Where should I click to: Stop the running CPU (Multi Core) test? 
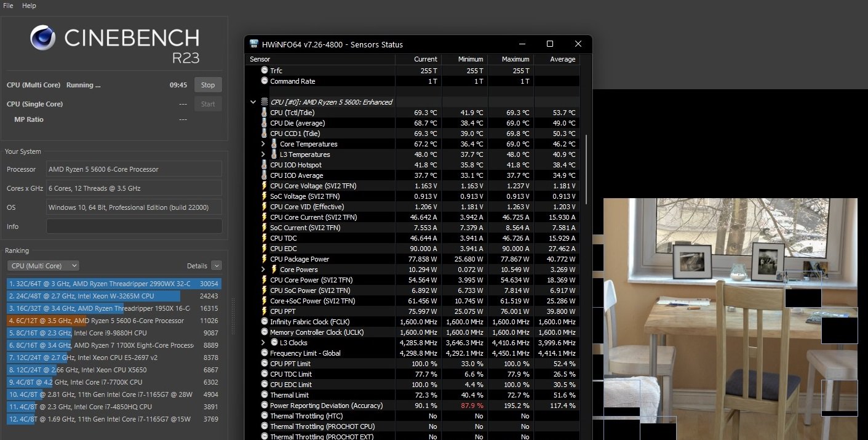tap(208, 85)
